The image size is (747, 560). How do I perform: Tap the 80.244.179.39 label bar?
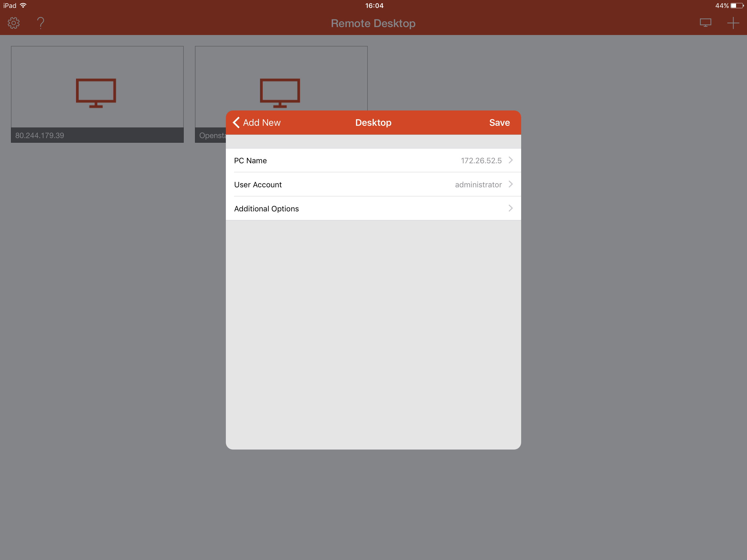pos(97,135)
